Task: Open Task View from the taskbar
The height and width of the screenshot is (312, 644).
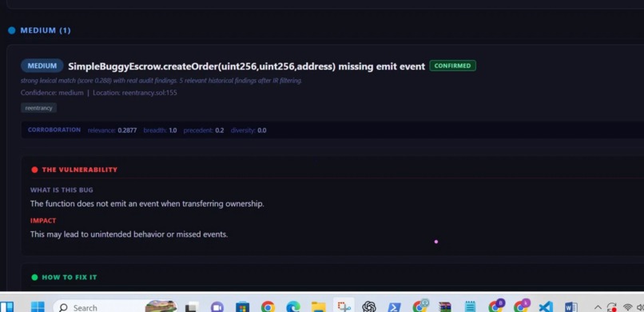Action: [193, 307]
